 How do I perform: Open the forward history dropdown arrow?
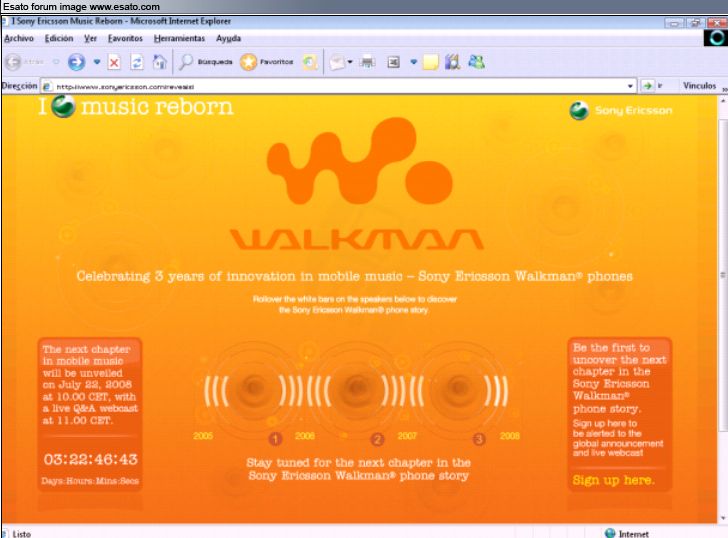(x=97, y=61)
